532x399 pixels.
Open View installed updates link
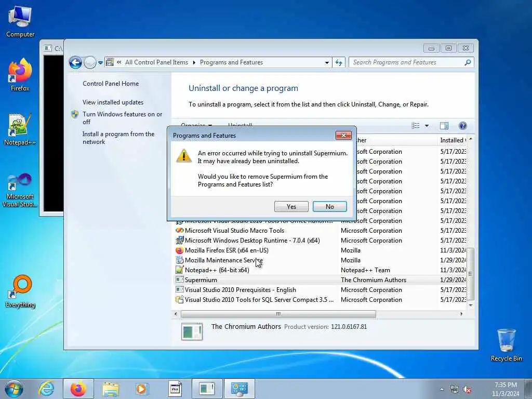point(113,102)
